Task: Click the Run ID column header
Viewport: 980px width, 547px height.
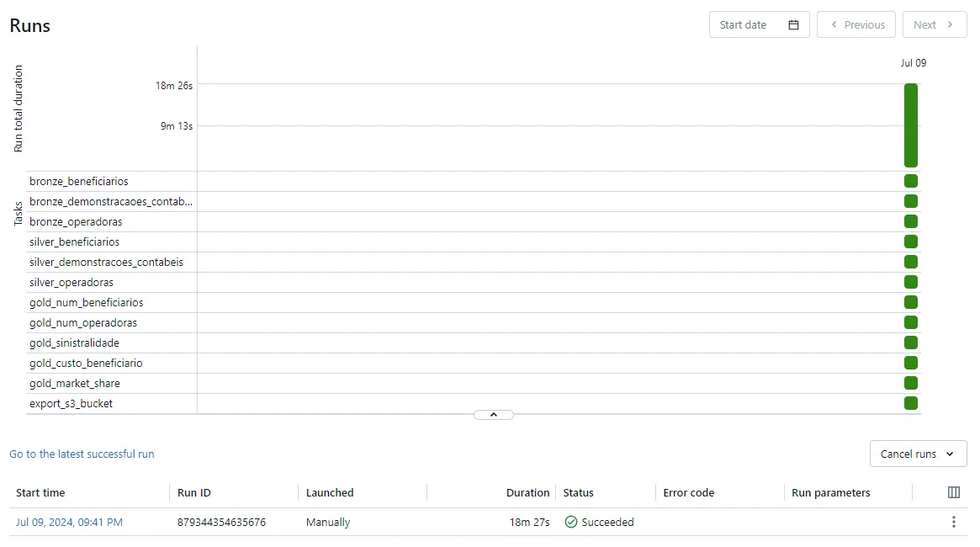Action: [193, 492]
